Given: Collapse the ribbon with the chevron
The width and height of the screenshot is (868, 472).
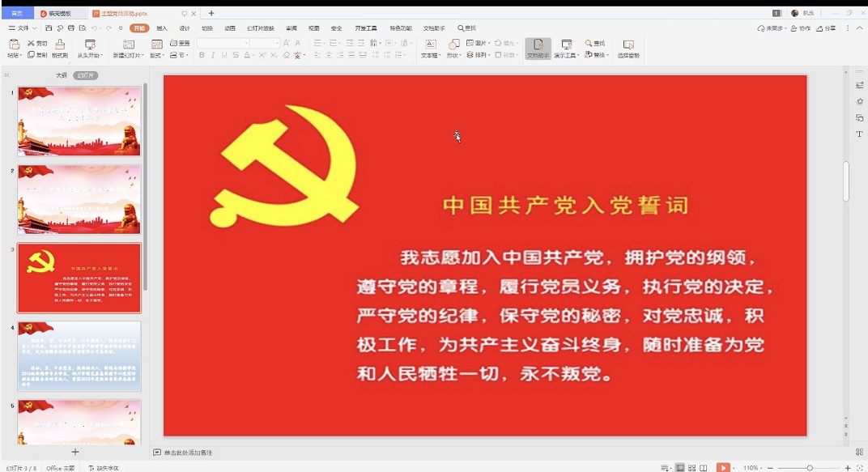Looking at the screenshot, I should point(860,28).
